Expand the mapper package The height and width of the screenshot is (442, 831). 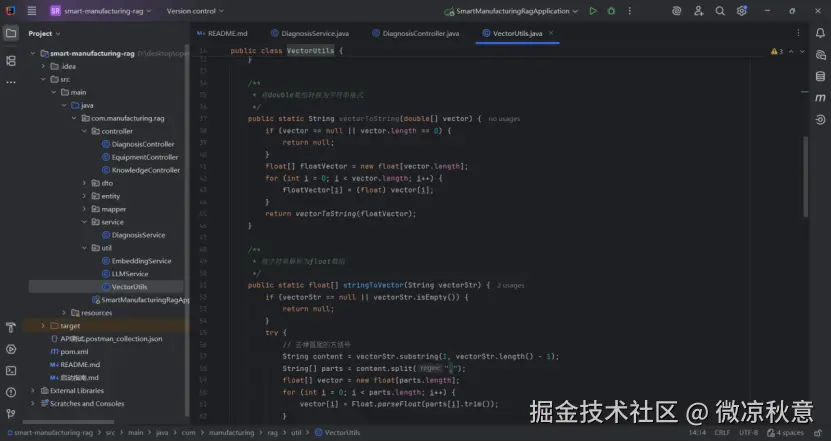(x=84, y=209)
